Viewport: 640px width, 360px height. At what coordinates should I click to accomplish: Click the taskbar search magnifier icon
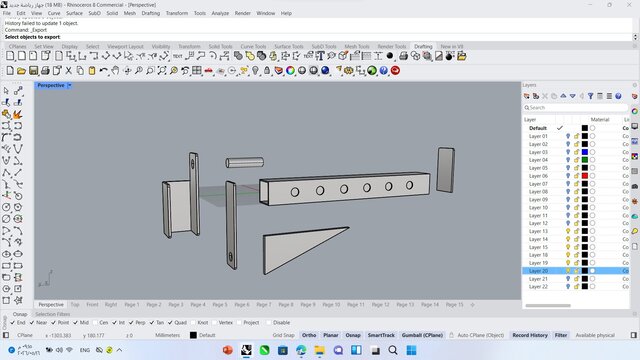pos(393,350)
